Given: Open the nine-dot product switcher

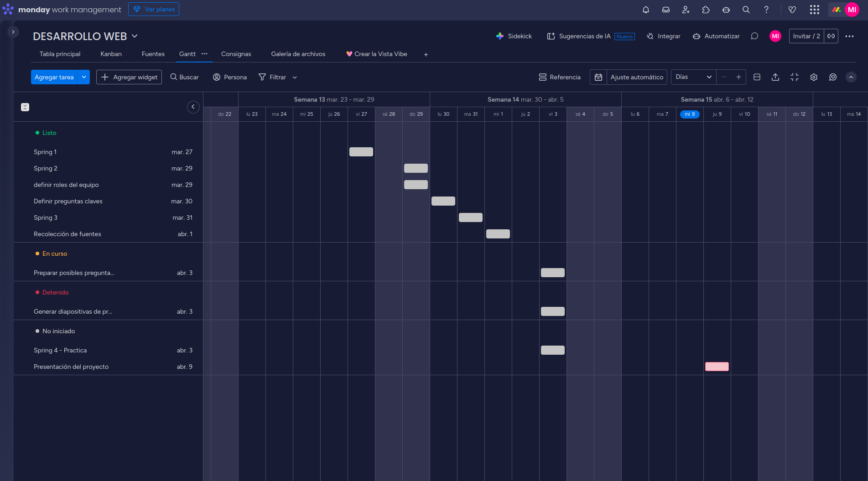Looking at the screenshot, I should click(x=815, y=10).
